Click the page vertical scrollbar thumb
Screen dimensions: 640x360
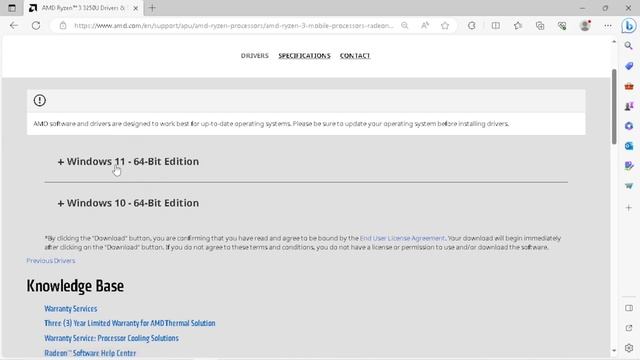click(614, 106)
